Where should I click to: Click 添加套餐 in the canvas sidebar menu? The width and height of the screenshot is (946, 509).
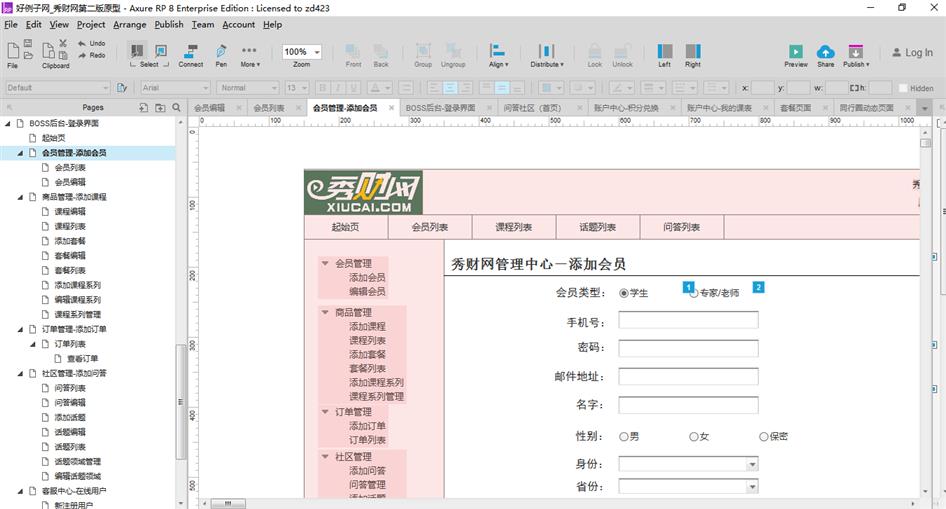coord(367,355)
